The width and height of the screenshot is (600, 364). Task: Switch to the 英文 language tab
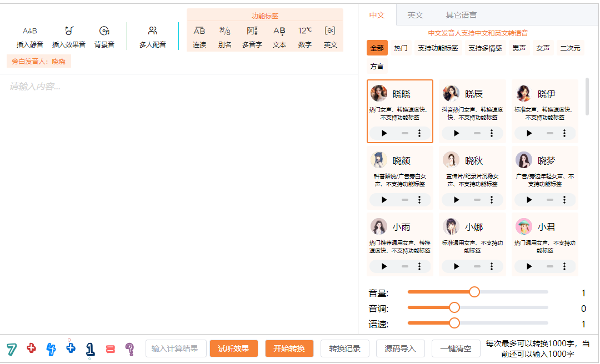415,15
